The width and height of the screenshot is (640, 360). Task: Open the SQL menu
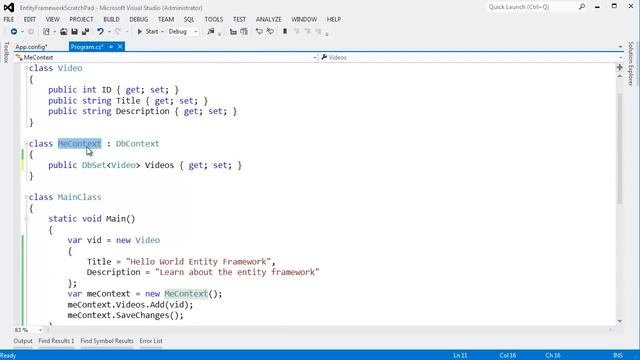click(x=189, y=19)
